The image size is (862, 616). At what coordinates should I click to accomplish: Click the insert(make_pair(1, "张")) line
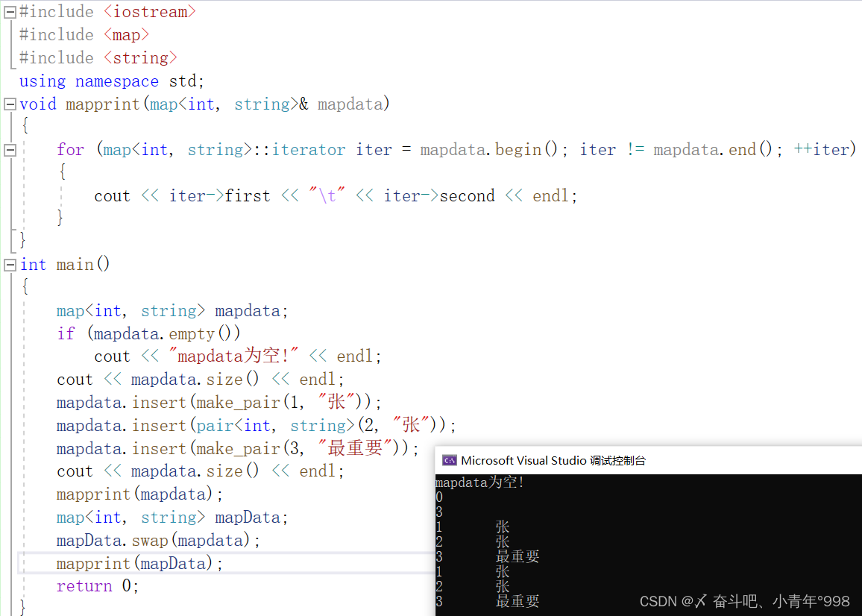pos(218,402)
